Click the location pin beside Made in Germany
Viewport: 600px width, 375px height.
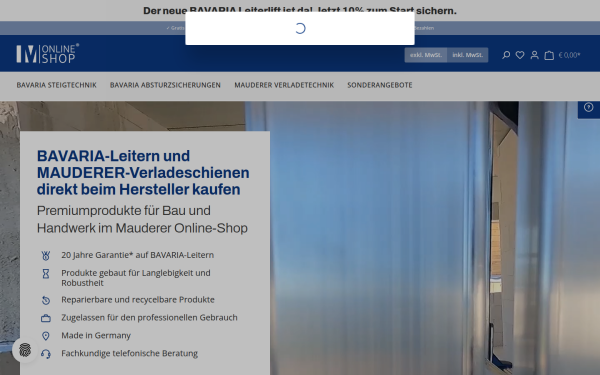pyautogui.click(x=46, y=336)
